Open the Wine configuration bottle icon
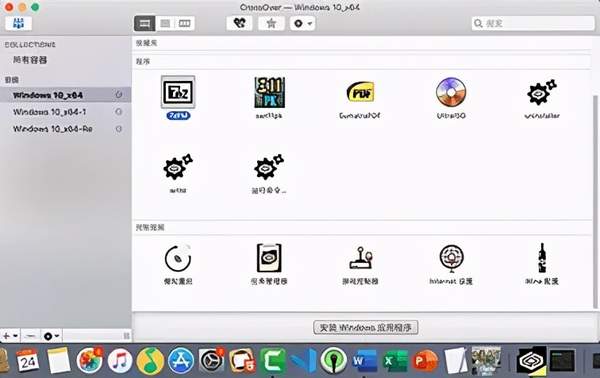The width and height of the screenshot is (600, 378). click(542, 258)
